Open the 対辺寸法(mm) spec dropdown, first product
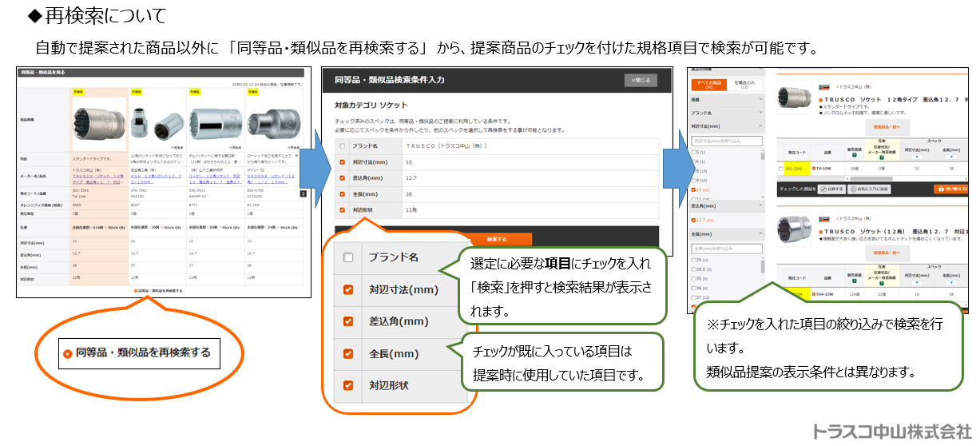 tap(916, 156)
